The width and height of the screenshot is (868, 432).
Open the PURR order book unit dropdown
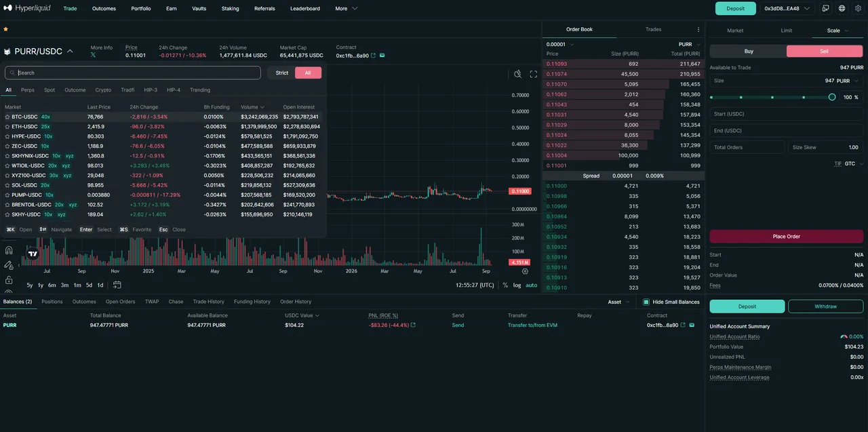coord(688,44)
